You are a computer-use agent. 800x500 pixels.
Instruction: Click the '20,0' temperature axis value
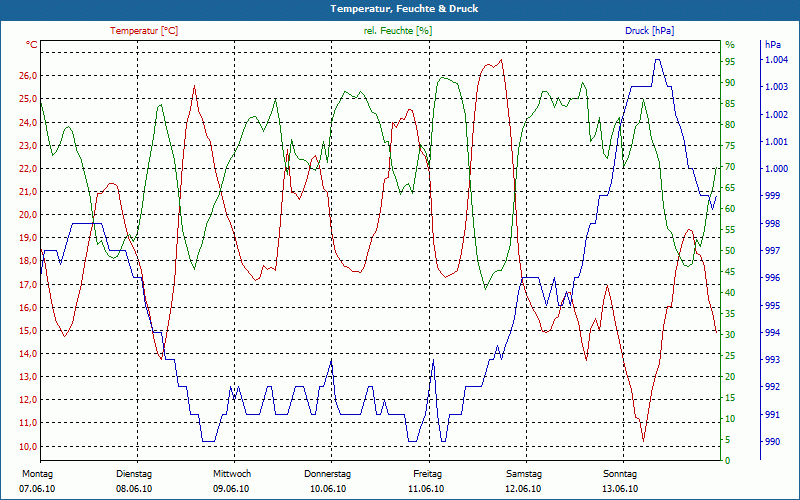tap(28, 214)
